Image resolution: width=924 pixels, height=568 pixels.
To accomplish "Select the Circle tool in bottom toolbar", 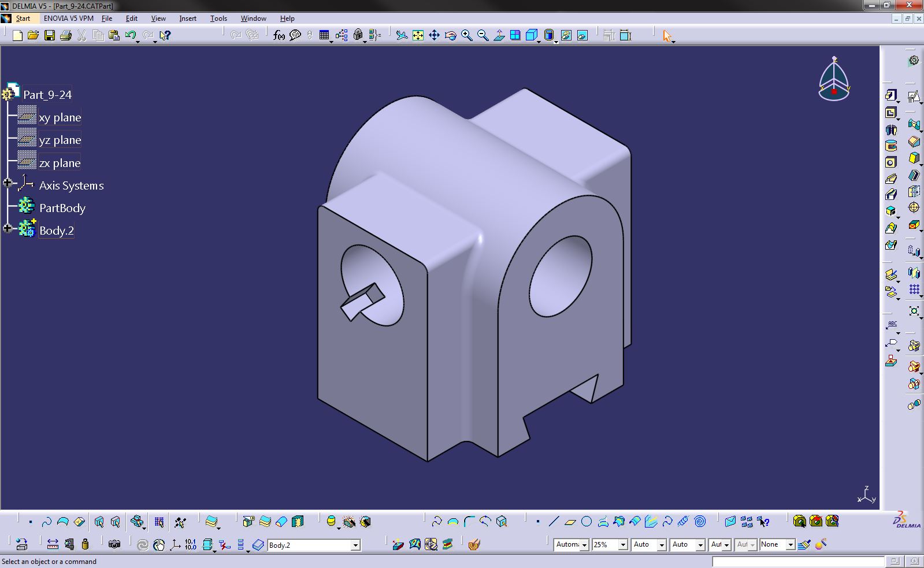I will pos(587,522).
